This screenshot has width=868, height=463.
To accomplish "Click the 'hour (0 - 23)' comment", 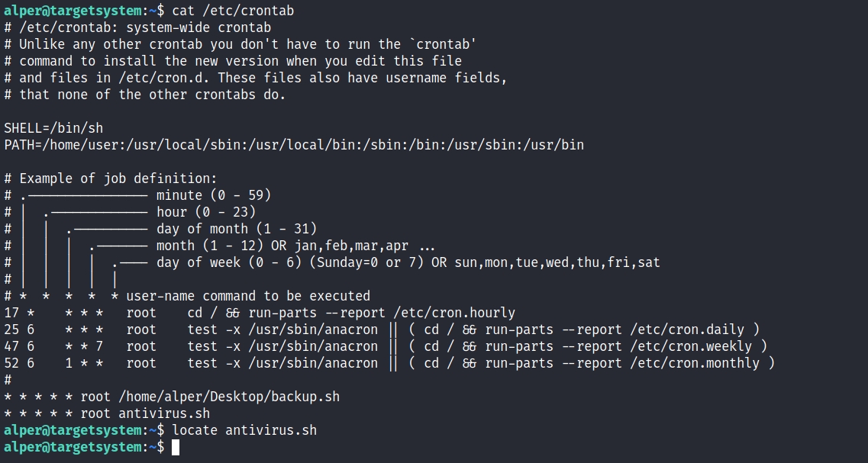I will (x=206, y=212).
